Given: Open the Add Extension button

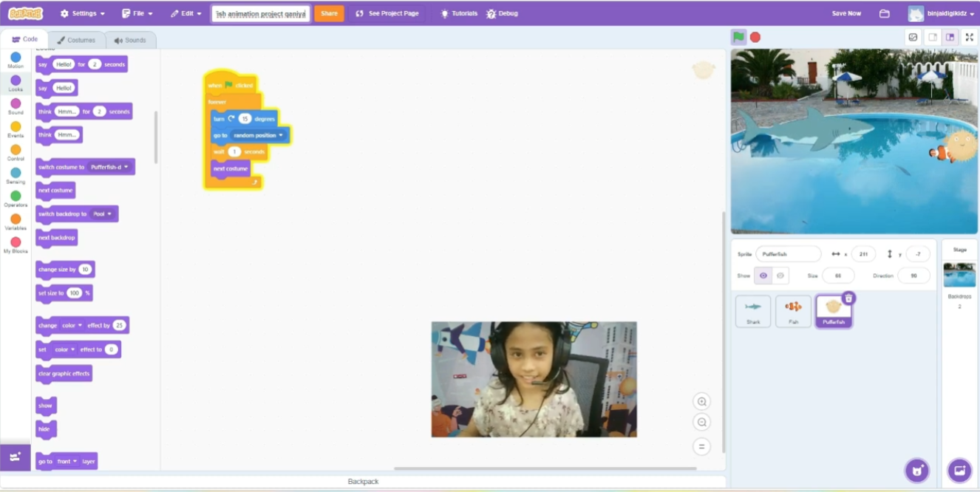Looking at the screenshot, I should click(16, 457).
